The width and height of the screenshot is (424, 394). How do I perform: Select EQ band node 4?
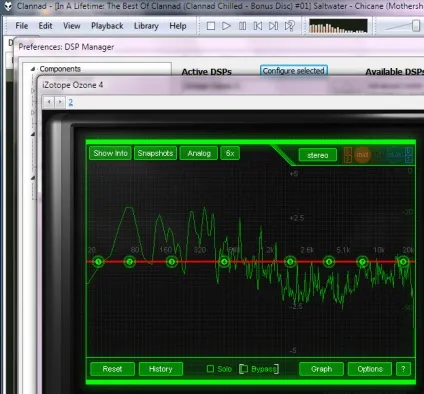pyautogui.click(x=224, y=262)
